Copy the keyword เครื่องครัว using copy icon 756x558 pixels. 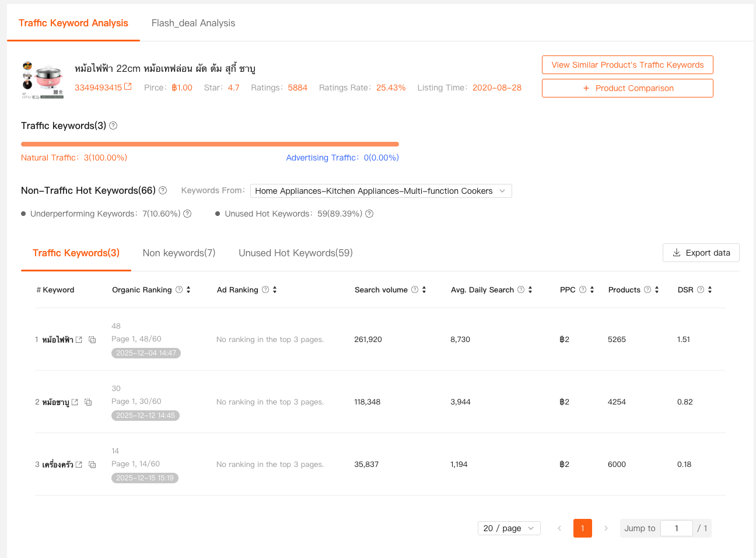[x=92, y=465]
